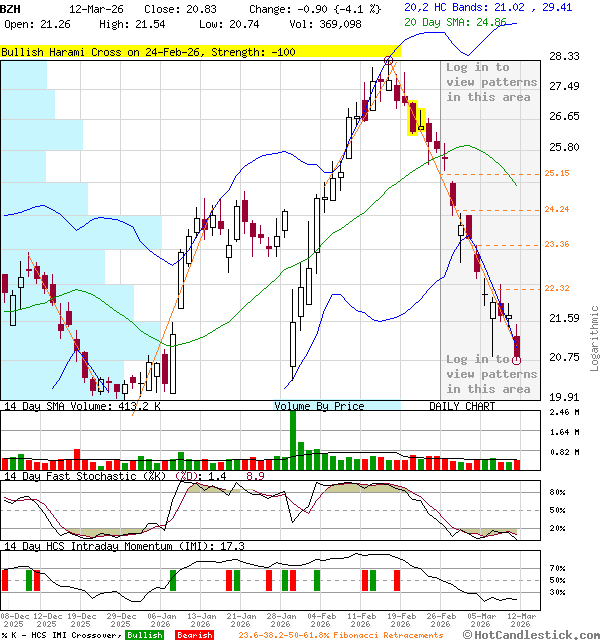Click the DAILY CHART label
600x640 pixels.
click(462, 406)
